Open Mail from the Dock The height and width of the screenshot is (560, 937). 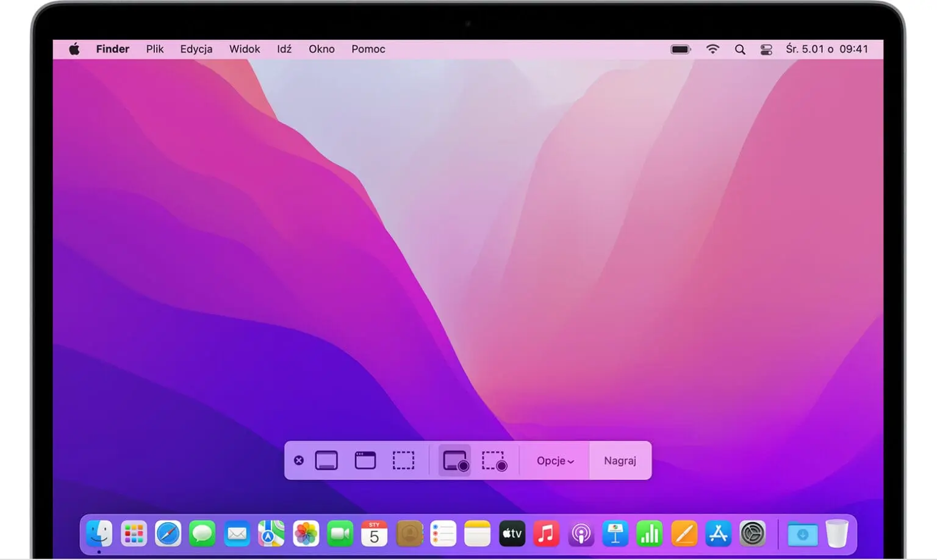click(237, 533)
